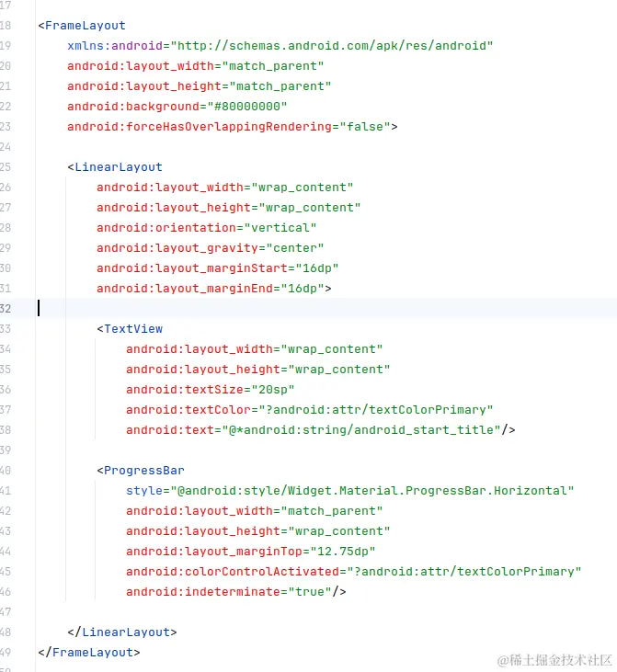Click the orientation "vertical" value

pos(280,228)
